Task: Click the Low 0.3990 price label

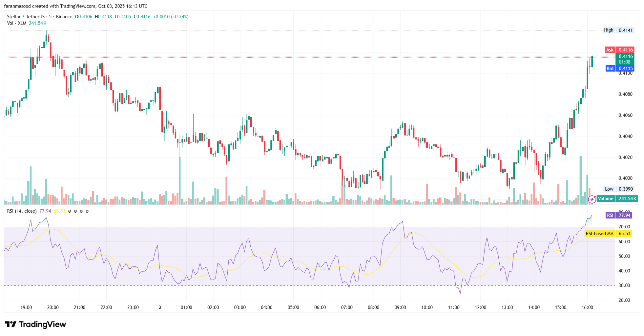Action: point(619,189)
